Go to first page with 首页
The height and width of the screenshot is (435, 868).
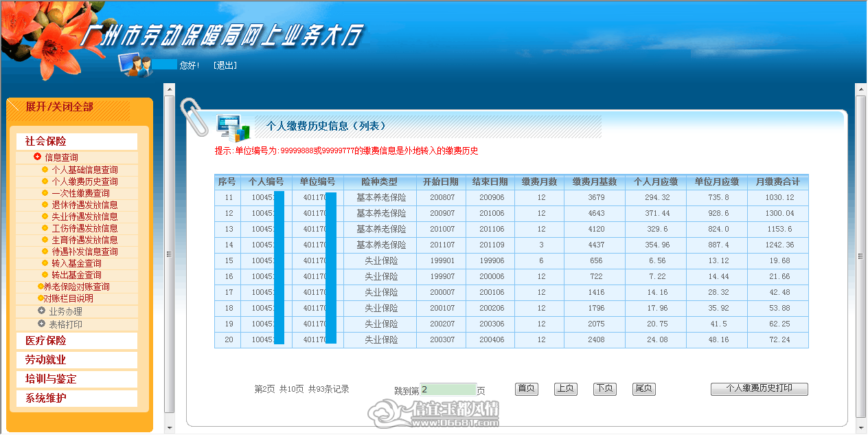[527, 389]
